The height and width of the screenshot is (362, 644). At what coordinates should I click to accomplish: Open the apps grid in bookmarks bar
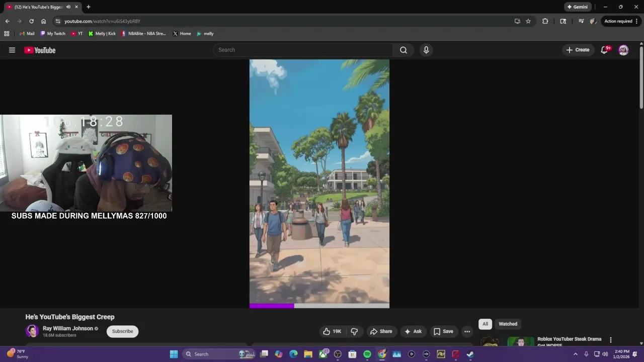[x=7, y=34]
